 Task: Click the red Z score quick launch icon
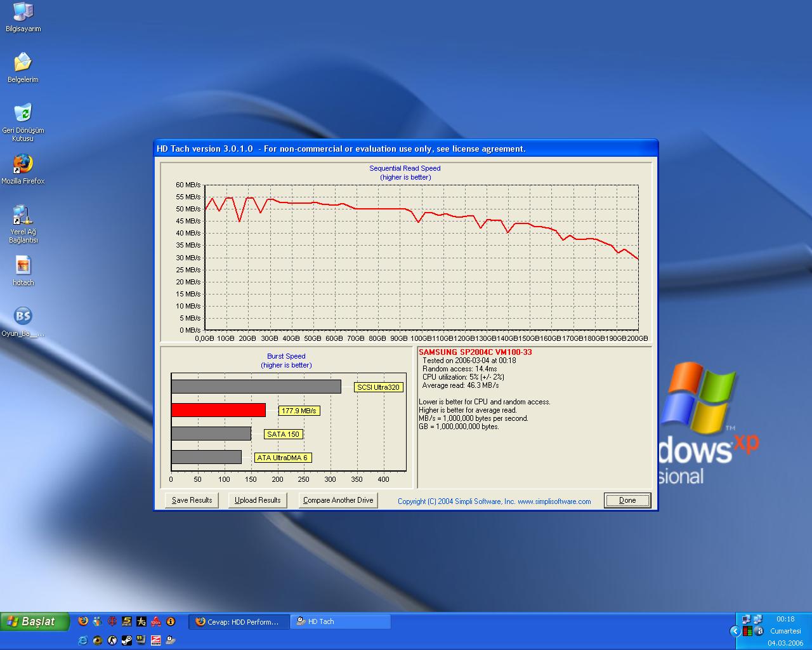[x=156, y=640]
